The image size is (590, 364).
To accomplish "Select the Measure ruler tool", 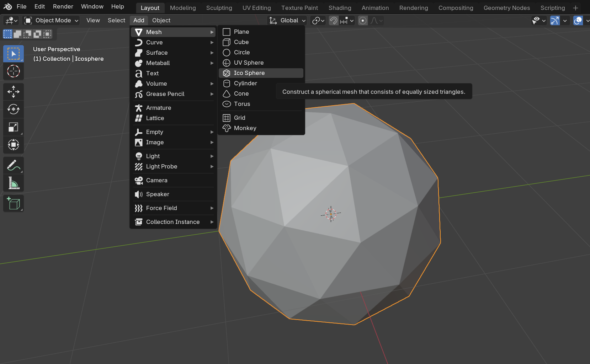I will (x=14, y=183).
